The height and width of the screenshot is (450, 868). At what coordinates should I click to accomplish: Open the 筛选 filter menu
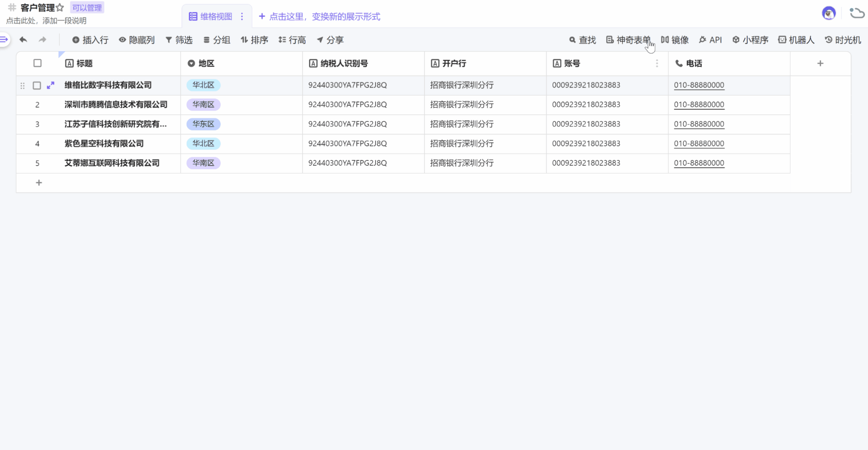[x=179, y=40]
